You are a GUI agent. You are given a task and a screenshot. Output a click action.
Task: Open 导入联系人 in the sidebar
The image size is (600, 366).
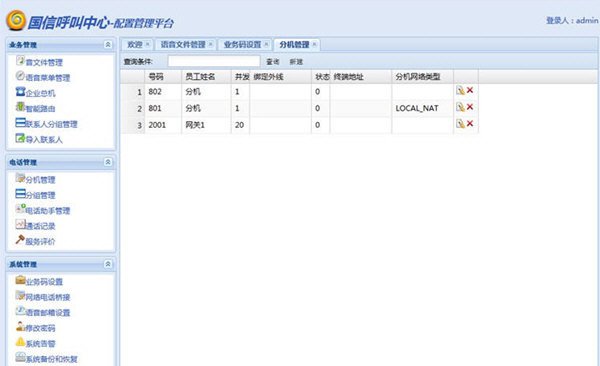(39, 139)
